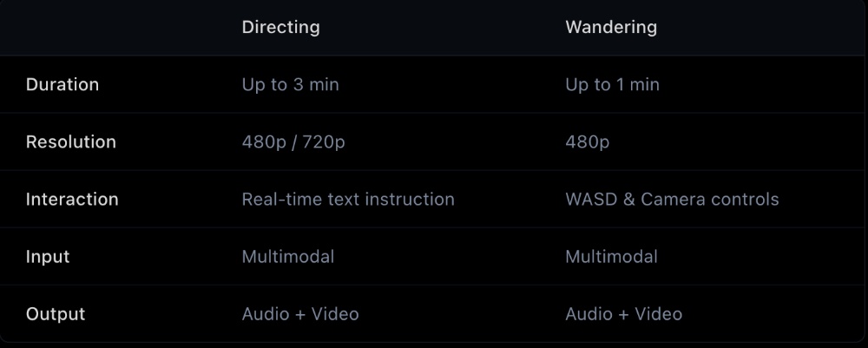Select the Wandering column's 480p resolution cell
The image size is (868, 348).
(587, 141)
